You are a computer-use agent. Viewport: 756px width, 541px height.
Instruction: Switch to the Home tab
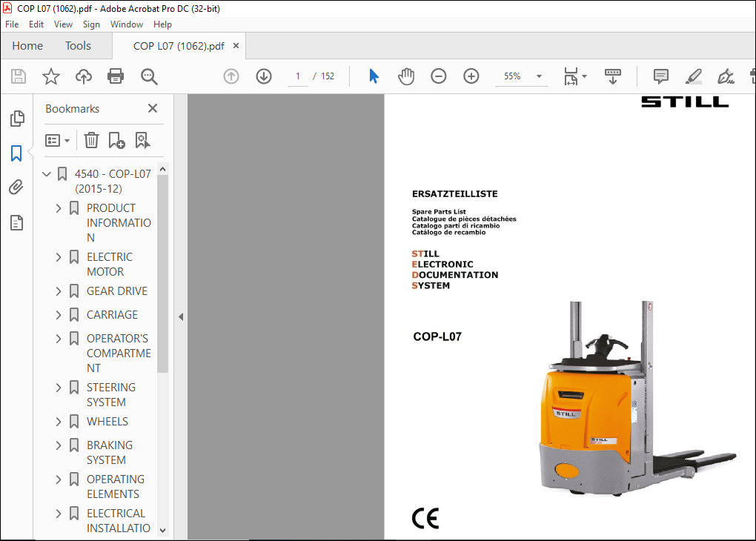(27, 46)
